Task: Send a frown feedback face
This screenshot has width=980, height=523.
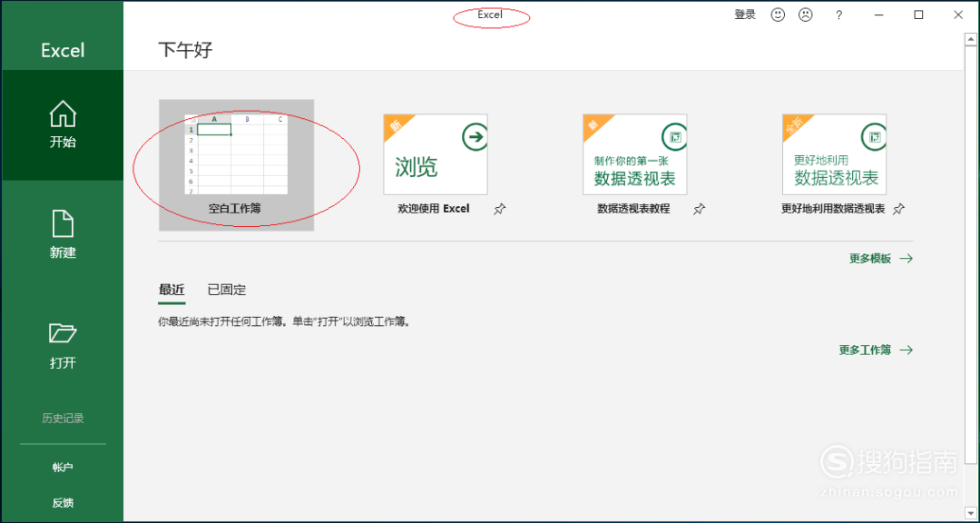Action: [x=806, y=15]
